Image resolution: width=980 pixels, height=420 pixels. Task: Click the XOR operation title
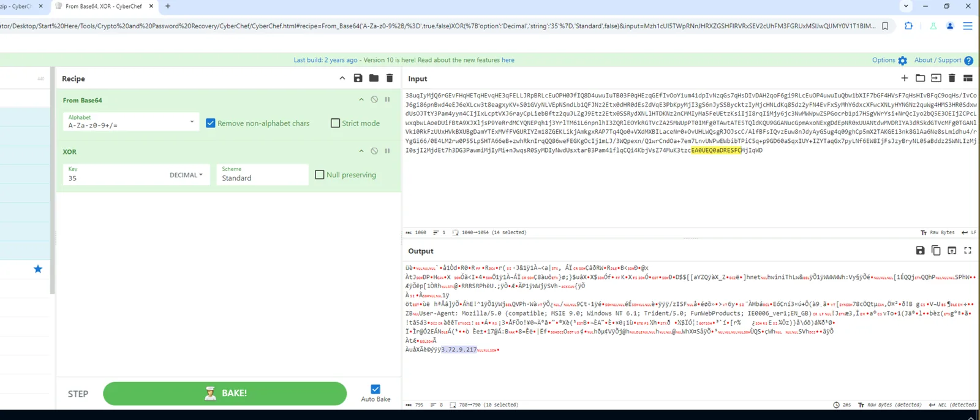click(x=69, y=151)
